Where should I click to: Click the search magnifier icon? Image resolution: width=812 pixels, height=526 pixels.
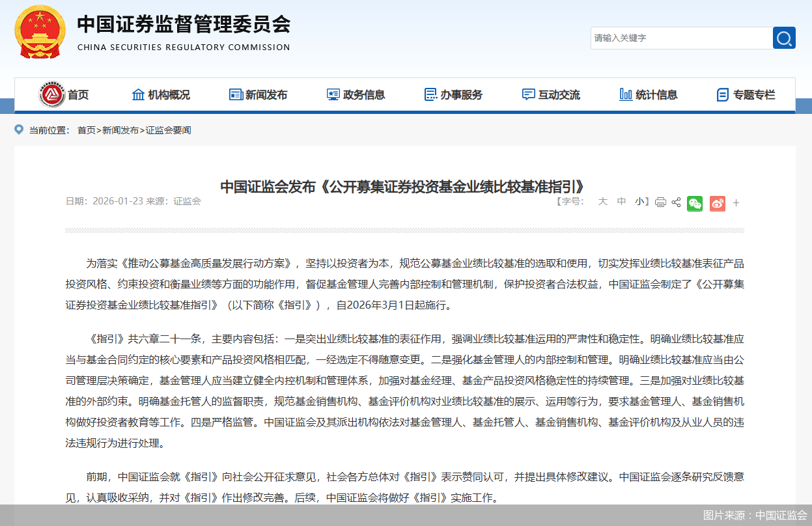(x=784, y=38)
